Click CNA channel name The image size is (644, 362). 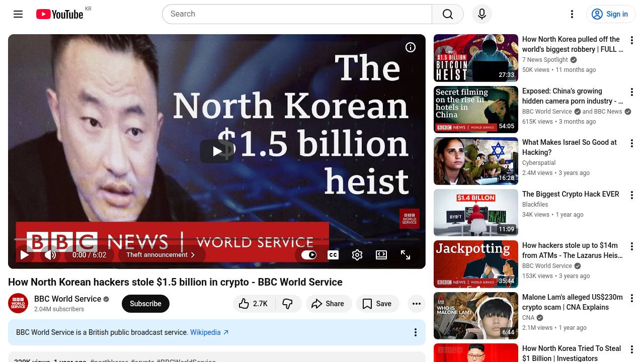[528, 318]
